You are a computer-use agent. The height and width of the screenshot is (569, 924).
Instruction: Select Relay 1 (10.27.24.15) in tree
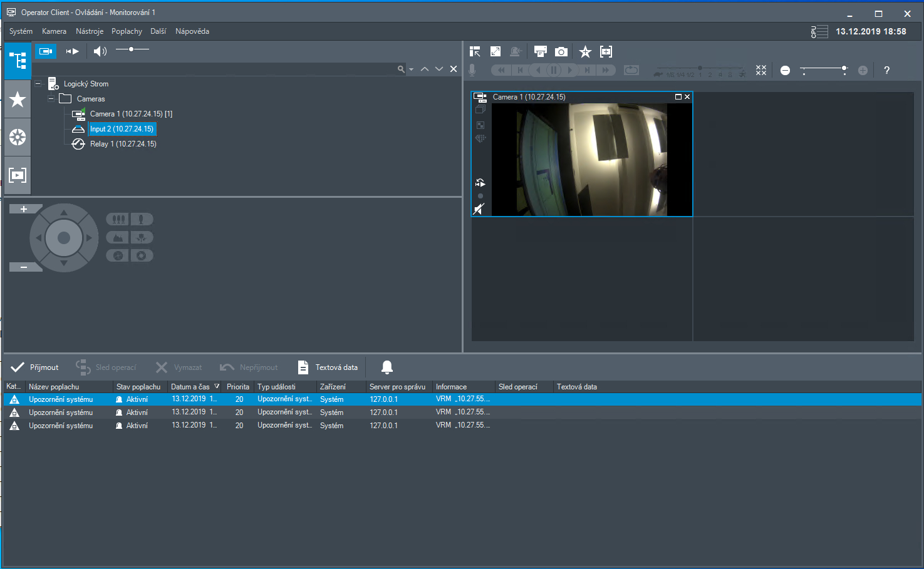click(123, 144)
